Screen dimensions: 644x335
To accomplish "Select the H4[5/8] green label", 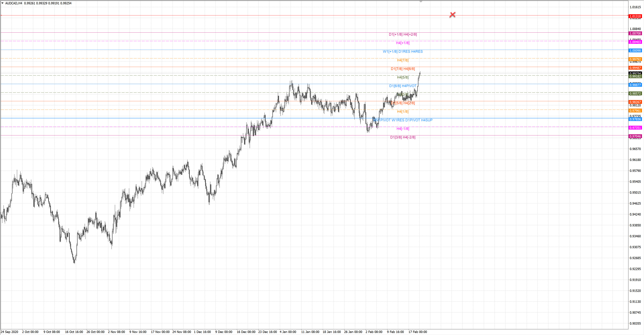I will (402, 77).
